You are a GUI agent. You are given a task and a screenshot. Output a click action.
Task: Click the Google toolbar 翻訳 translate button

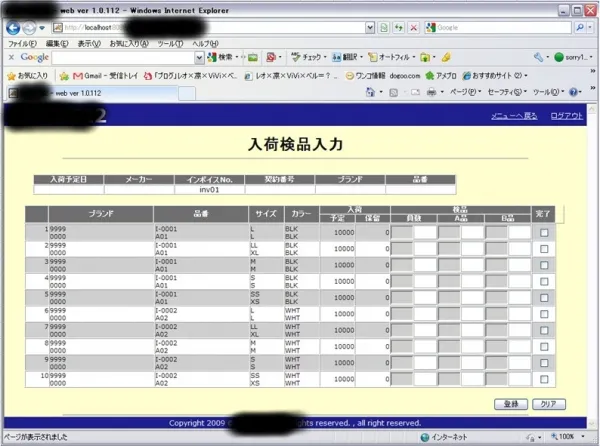346,57
